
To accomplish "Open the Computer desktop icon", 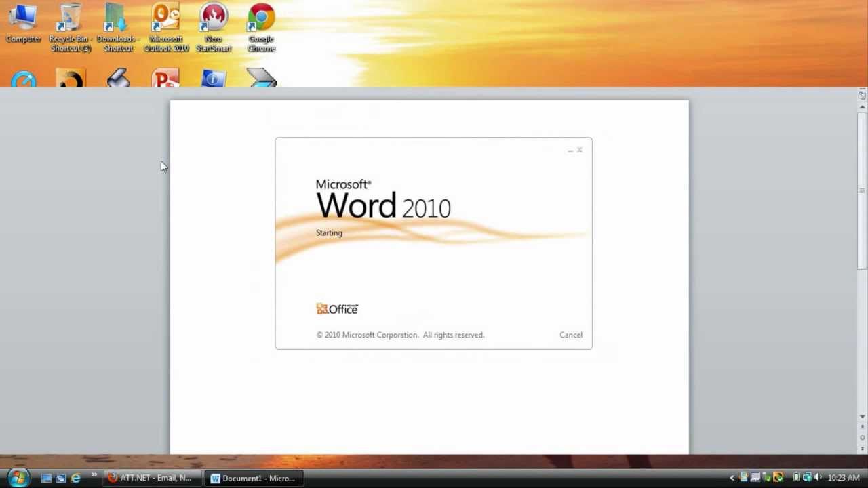I will (23, 24).
